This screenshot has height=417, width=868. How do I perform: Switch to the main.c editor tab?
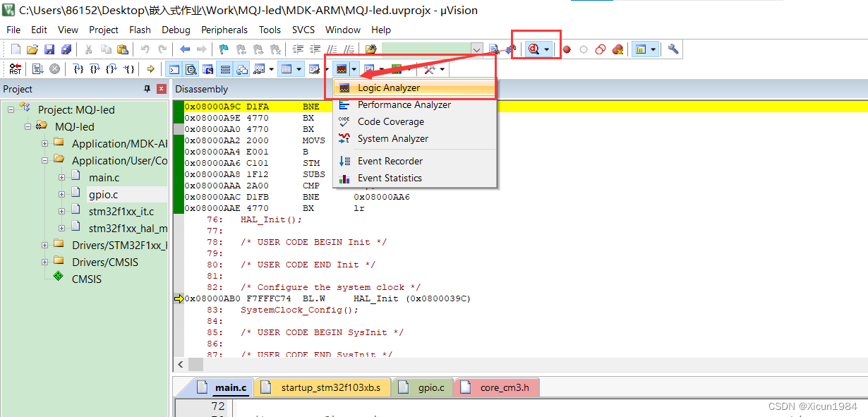click(x=222, y=387)
